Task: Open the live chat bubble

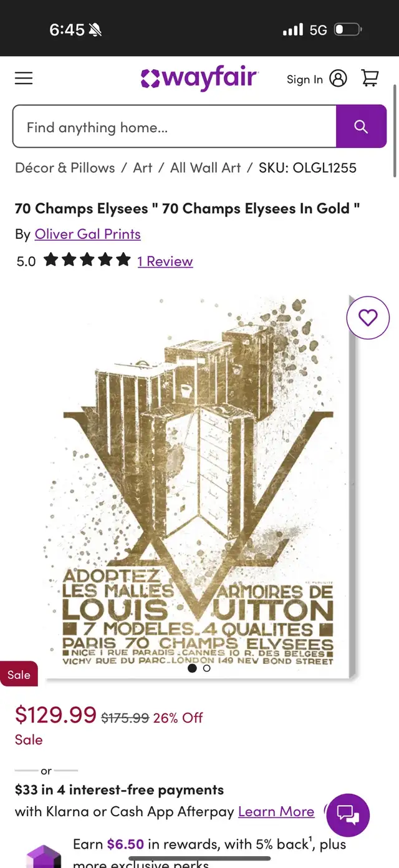Action: click(348, 815)
